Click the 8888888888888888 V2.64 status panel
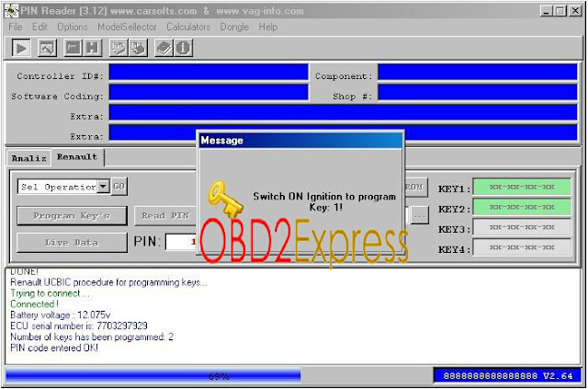 tap(508, 376)
